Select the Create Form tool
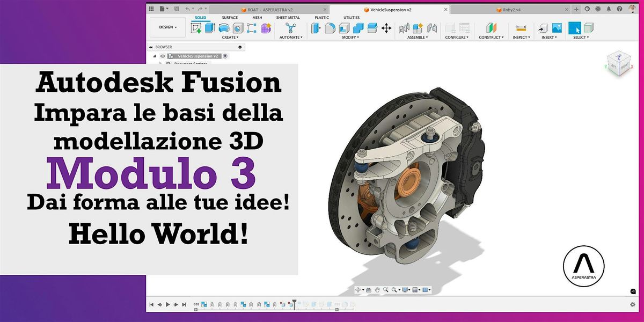This screenshot has width=644, height=322. point(266,28)
